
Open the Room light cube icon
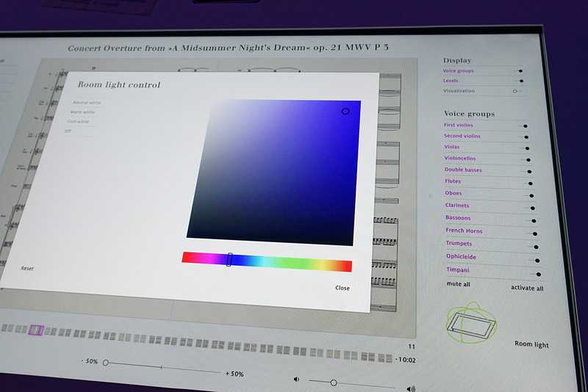click(x=471, y=323)
